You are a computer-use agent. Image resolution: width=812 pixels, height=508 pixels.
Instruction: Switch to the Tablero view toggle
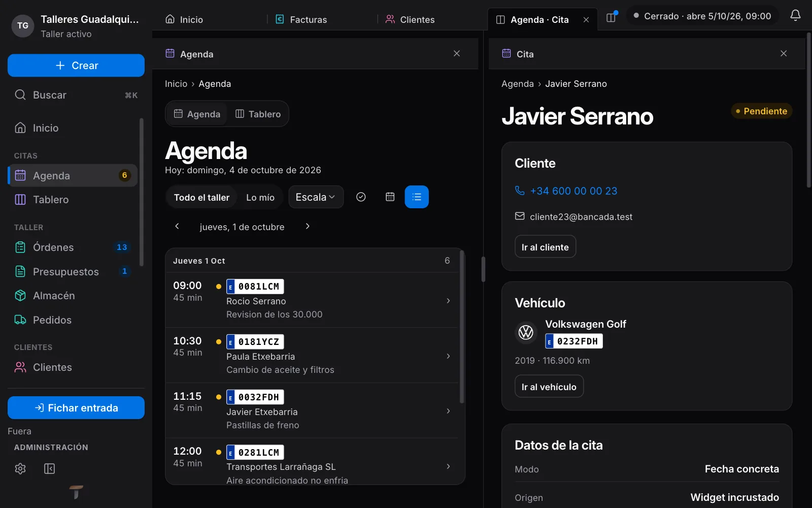click(258, 114)
